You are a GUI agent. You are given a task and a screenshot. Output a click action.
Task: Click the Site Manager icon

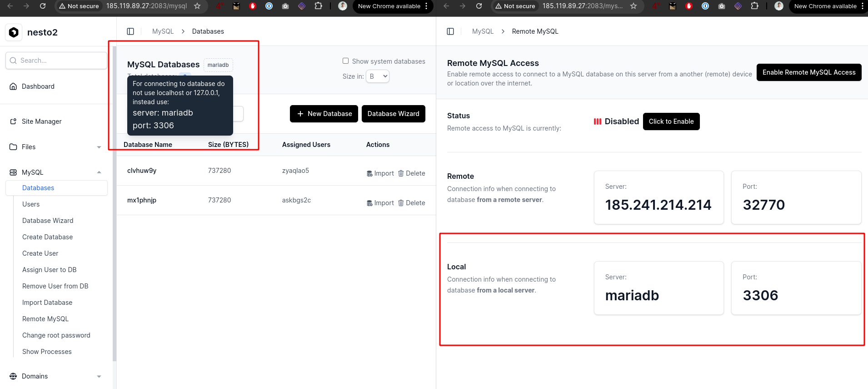[x=13, y=121]
